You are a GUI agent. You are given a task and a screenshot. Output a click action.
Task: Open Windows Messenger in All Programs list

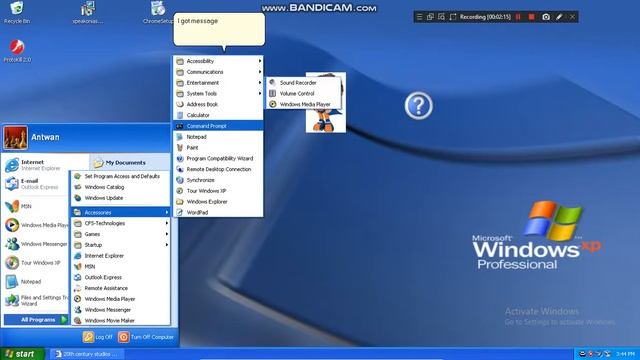click(x=120, y=310)
